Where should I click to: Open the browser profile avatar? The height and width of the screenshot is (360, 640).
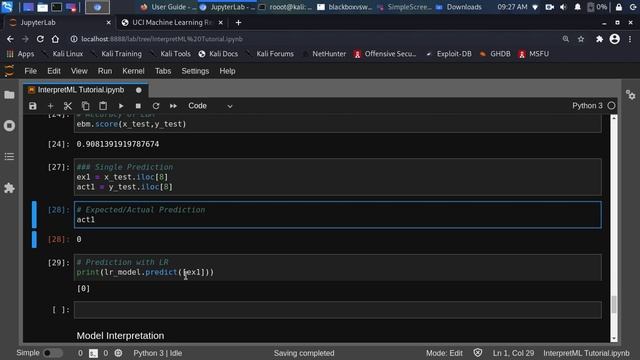615,39
